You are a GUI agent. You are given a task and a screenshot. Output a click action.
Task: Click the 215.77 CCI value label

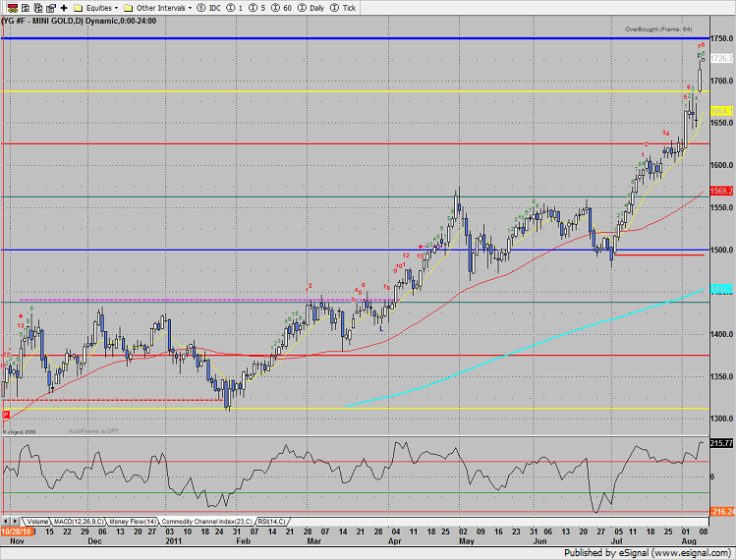coord(721,443)
